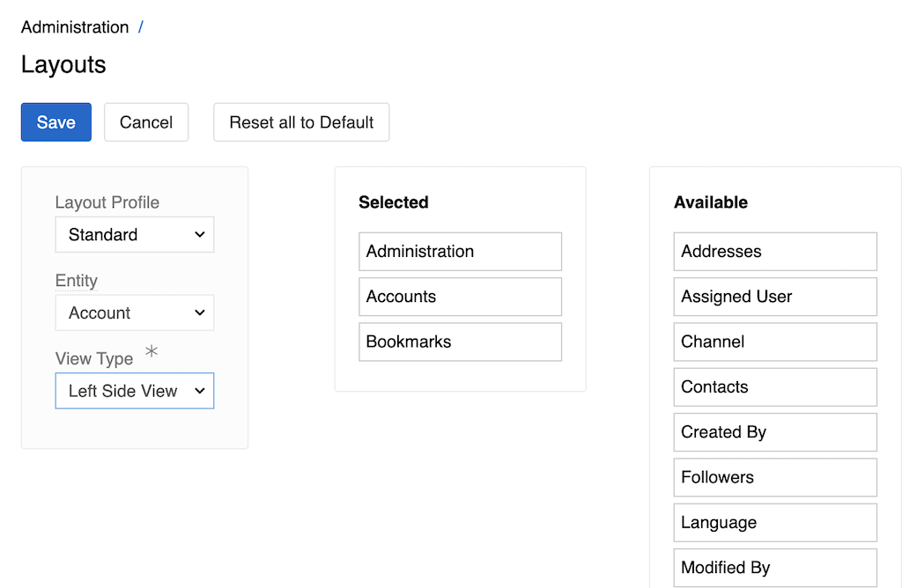Image resolution: width=902 pixels, height=588 pixels.
Task: Open the Entity dropdown showing Account
Action: (x=135, y=312)
